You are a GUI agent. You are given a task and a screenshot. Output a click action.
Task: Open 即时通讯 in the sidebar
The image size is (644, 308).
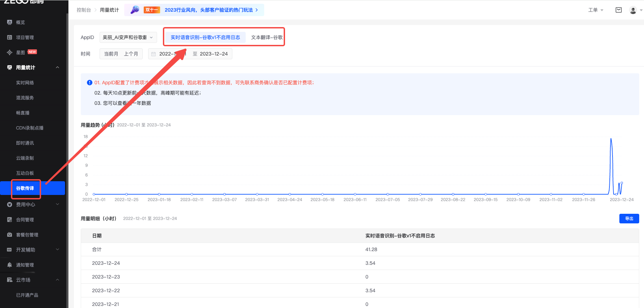click(x=25, y=143)
